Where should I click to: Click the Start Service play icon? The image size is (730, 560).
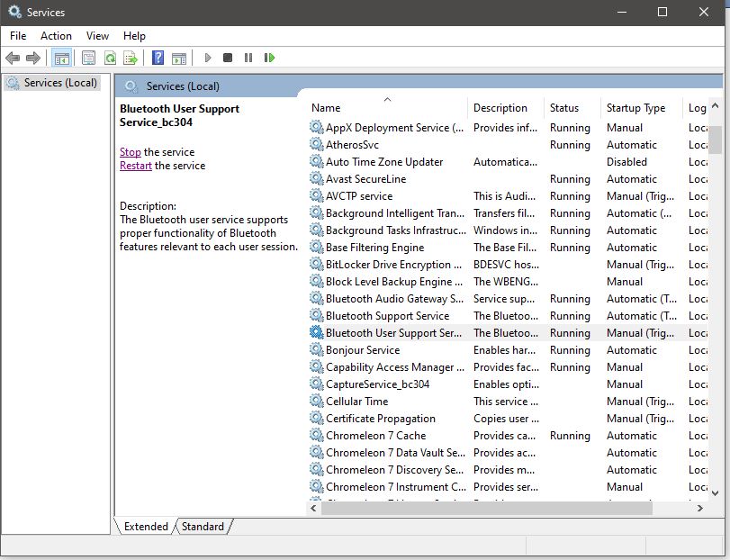click(208, 58)
